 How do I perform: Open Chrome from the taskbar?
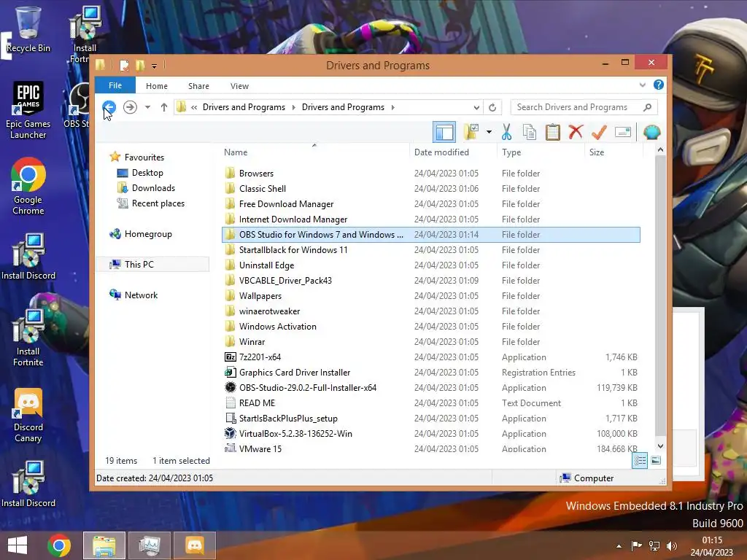click(59, 545)
